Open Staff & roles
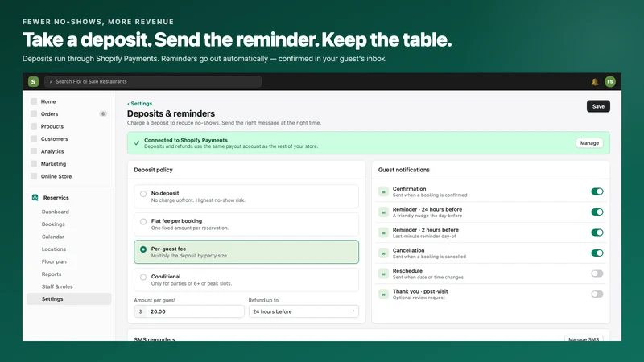 pyautogui.click(x=57, y=286)
